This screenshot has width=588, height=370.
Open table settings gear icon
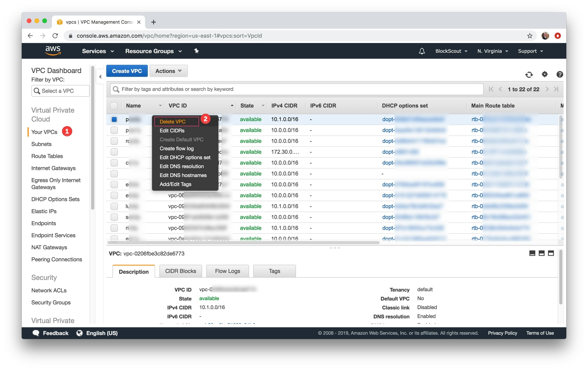click(x=544, y=74)
